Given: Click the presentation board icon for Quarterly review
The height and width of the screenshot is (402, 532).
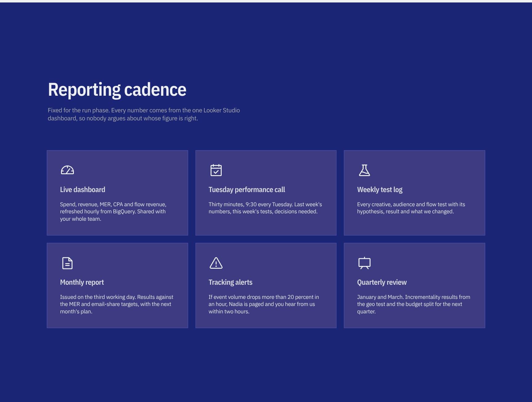Looking at the screenshot, I should pyautogui.click(x=365, y=263).
